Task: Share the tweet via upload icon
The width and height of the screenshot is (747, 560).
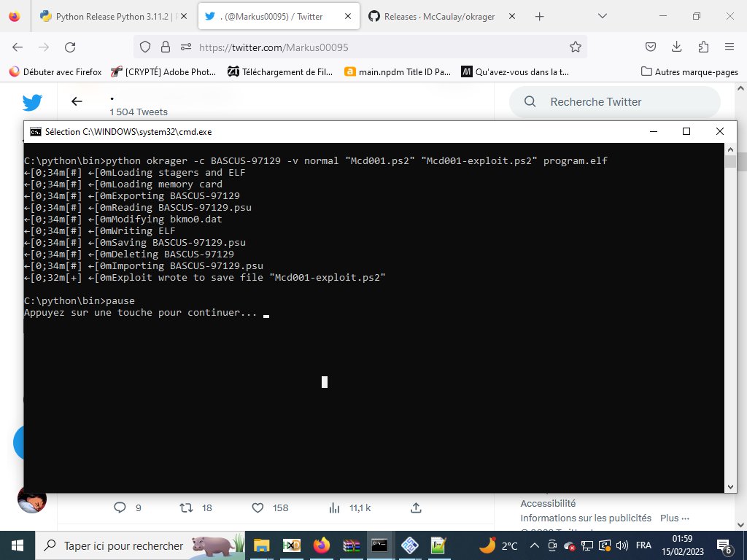Action: (416, 507)
